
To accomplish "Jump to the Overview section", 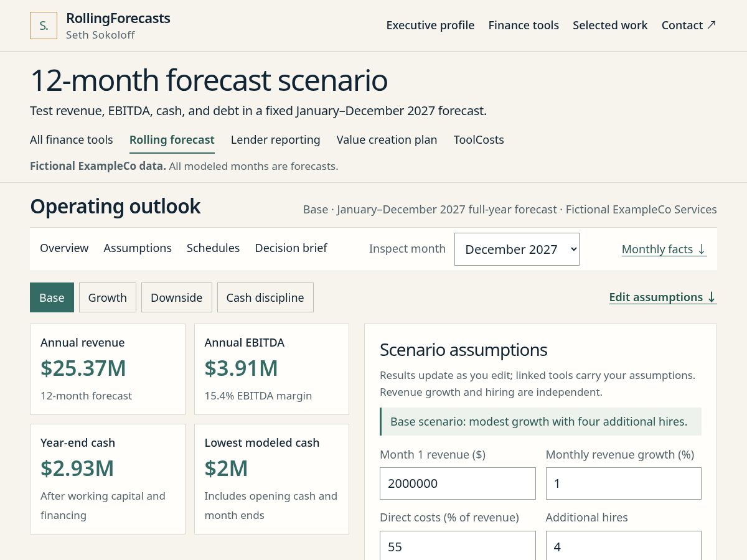I will click(x=64, y=248).
